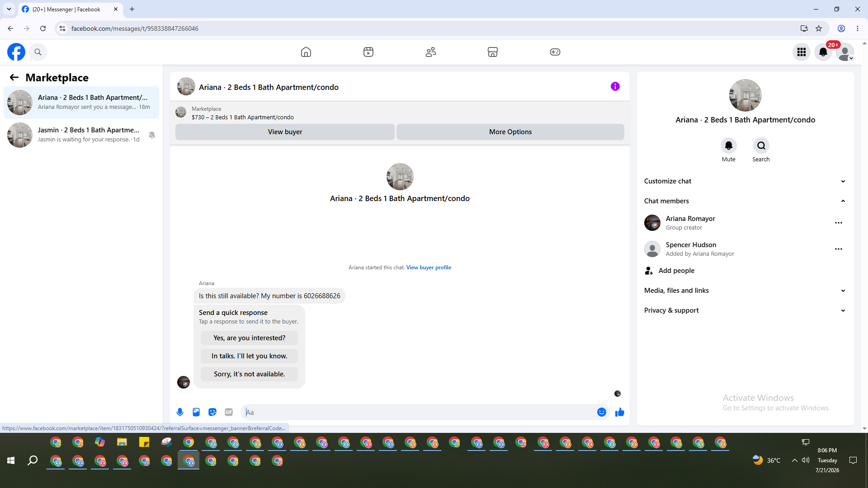
Task: Install app icon in address bar
Action: 804,28
